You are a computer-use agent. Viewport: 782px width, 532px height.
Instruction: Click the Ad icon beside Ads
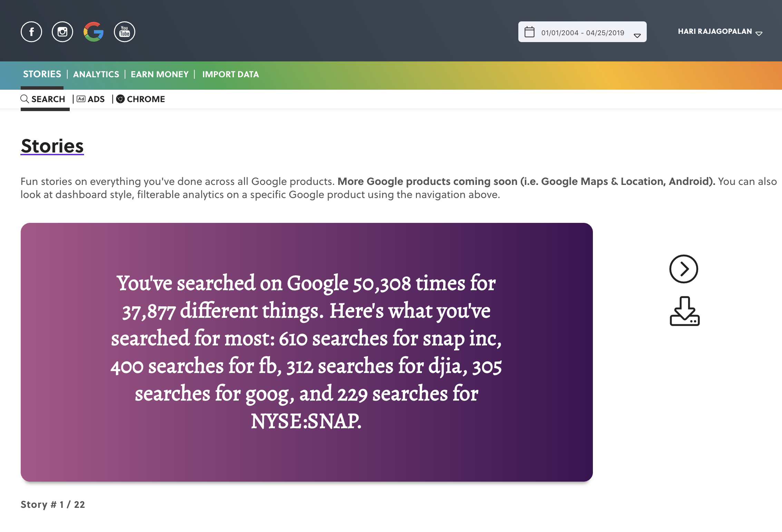(x=81, y=99)
